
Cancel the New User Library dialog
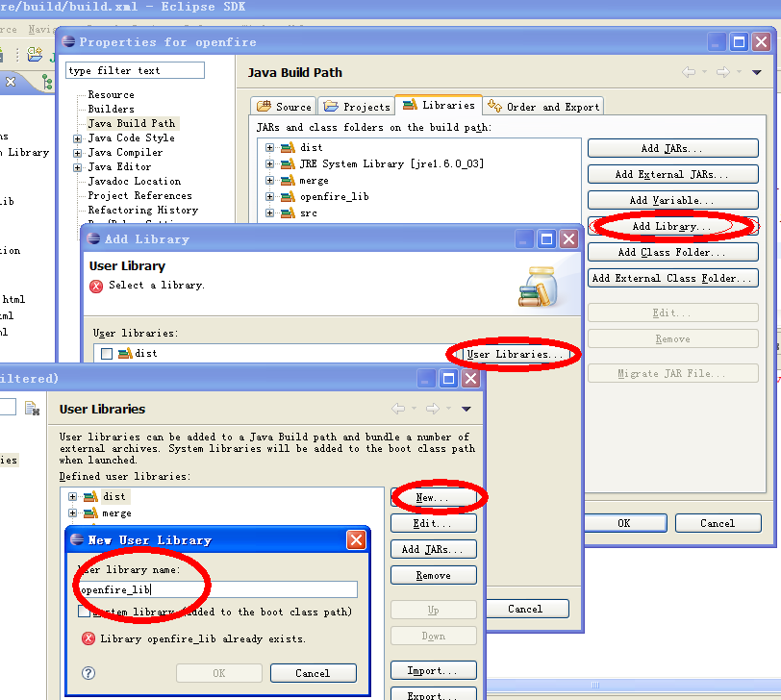(314, 673)
